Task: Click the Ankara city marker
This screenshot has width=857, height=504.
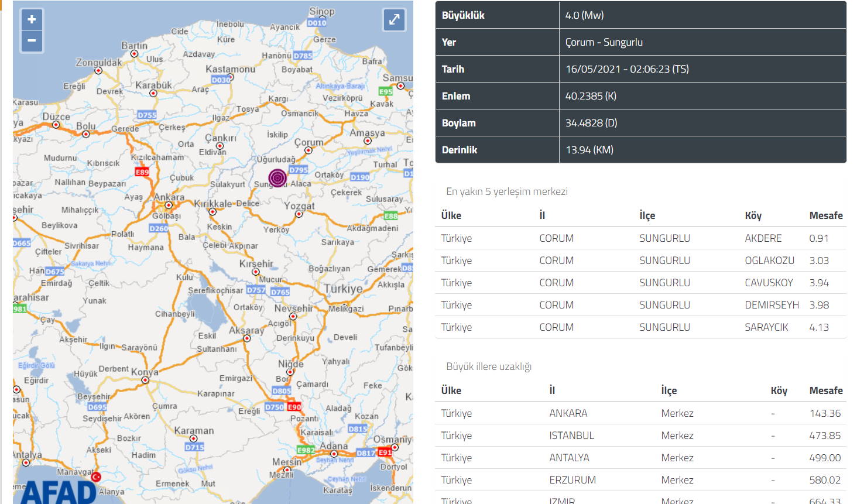Action: pyautogui.click(x=169, y=205)
